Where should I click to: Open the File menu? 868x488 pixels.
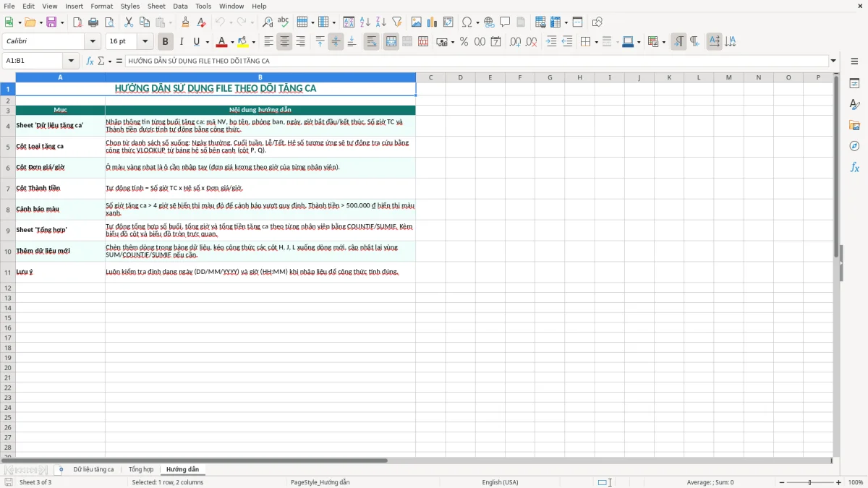(x=9, y=6)
